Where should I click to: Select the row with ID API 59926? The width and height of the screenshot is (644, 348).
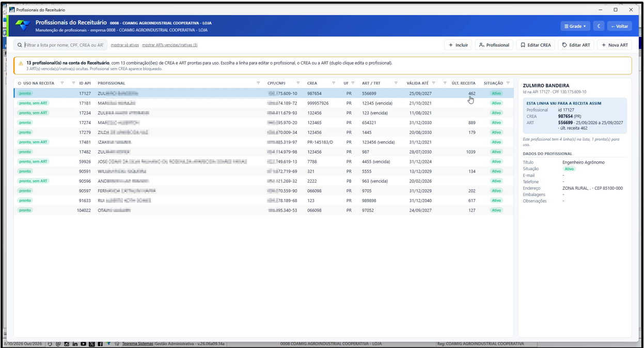click(x=263, y=161)
